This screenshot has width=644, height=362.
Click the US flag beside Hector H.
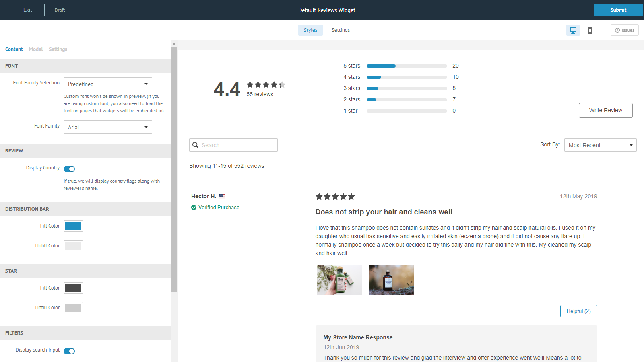pyautogui.click(x=222, y=197)
